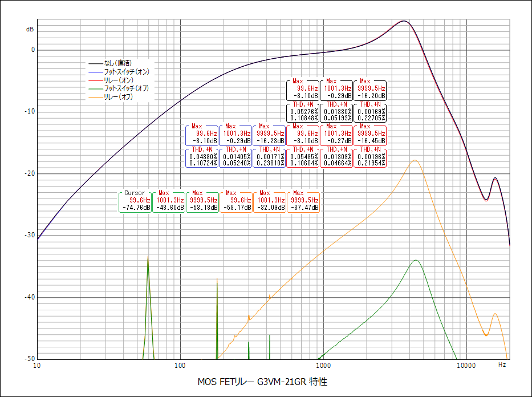The image size is (532, 397).
Task: Click the dB axis unit label
Action: click(30, 30)
